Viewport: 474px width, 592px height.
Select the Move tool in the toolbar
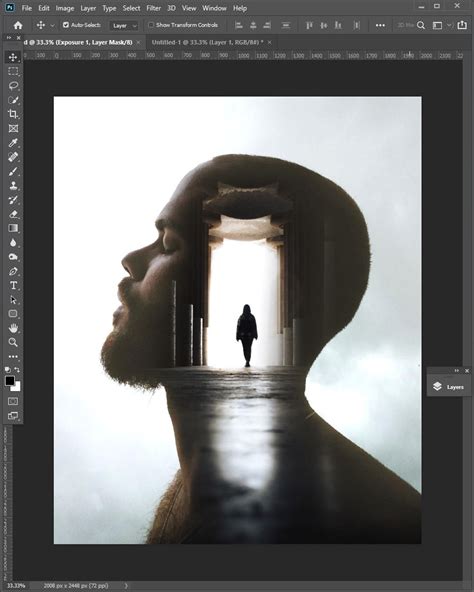tap(13, 57)
